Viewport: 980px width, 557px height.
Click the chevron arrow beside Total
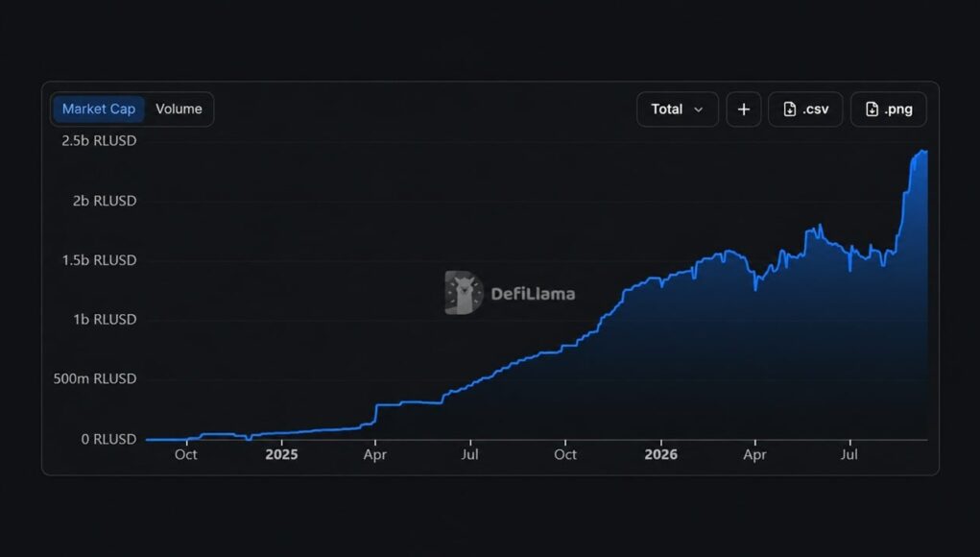[x=698, y=110]
